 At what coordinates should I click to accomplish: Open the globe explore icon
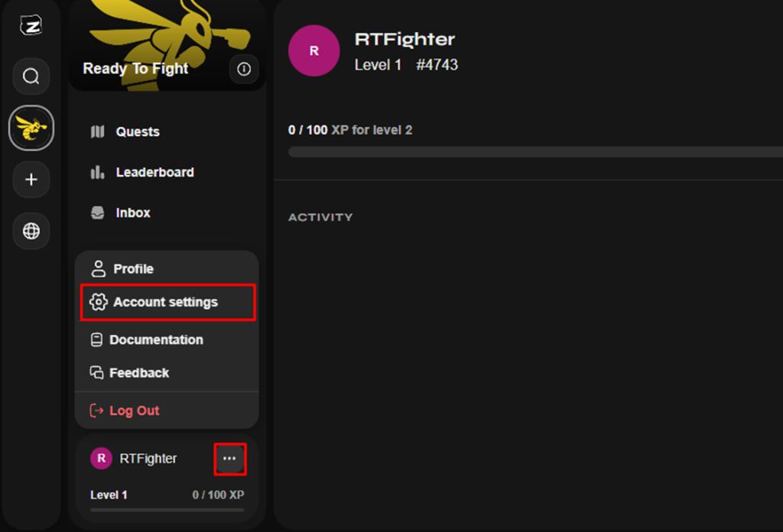pyautogui.click(x=31, y=231)
